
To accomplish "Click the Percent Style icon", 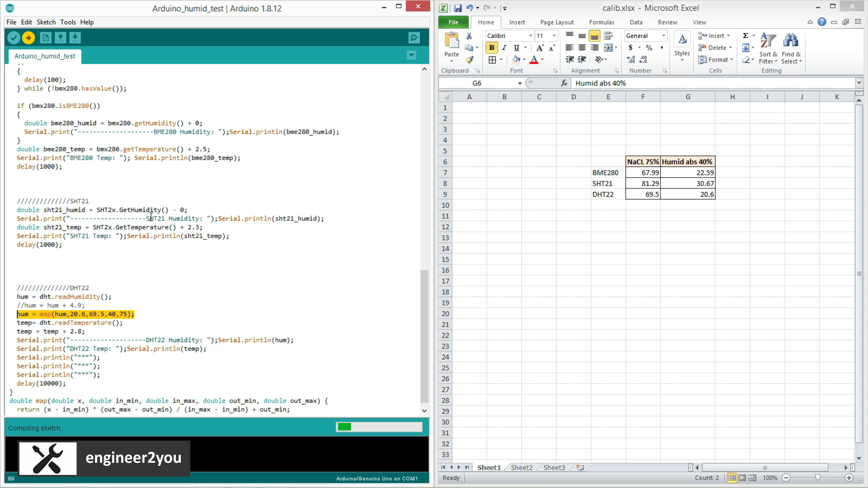I will [649, 48].
